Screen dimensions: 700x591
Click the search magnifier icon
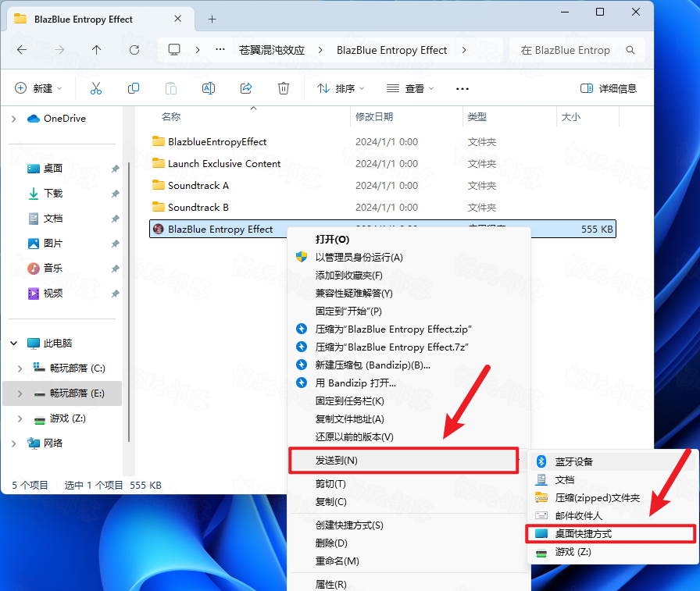click(630, 50)
